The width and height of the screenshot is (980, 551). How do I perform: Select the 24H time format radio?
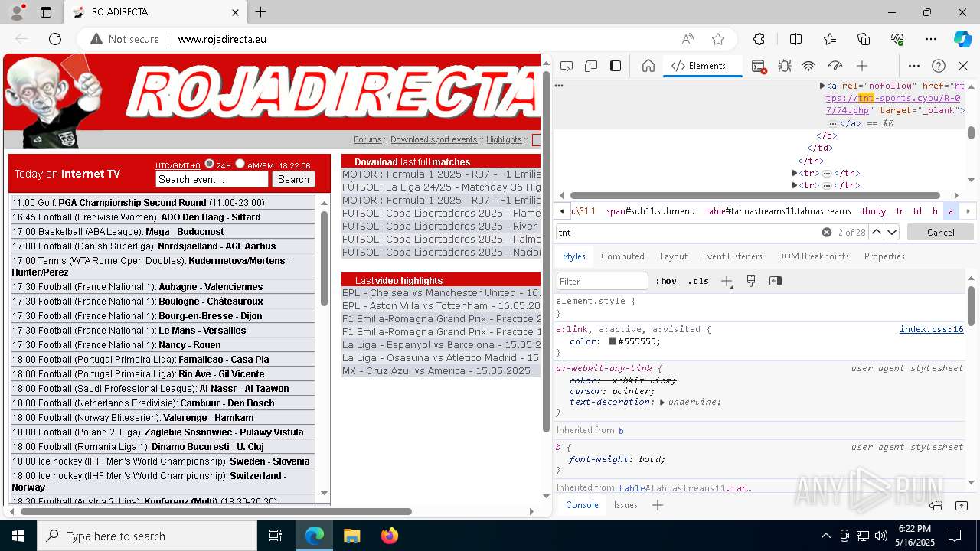[209, 164]
